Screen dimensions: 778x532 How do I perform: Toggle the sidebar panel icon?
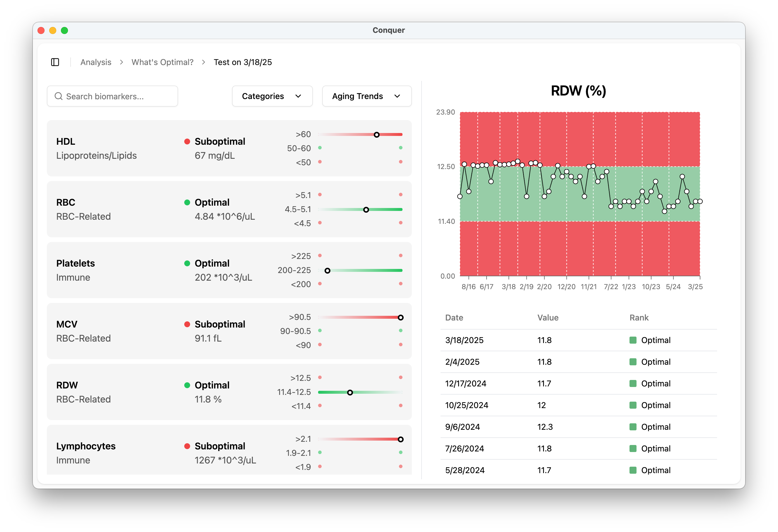pyautogui.click(x=55, y=62)
